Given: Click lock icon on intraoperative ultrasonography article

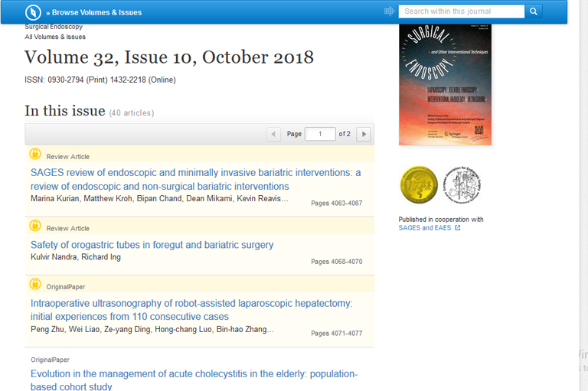Looking at the screenshot, I should point(35,285).
